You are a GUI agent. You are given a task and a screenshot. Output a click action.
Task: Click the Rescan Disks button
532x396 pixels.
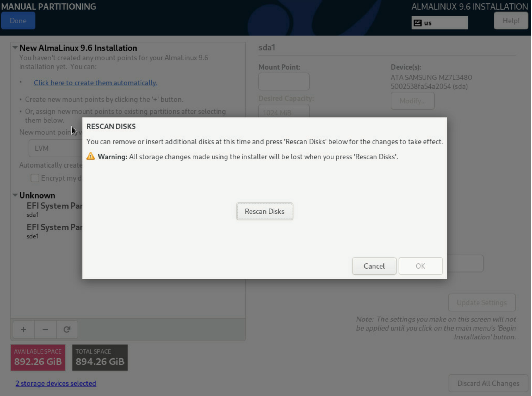[x=264, y=211]
